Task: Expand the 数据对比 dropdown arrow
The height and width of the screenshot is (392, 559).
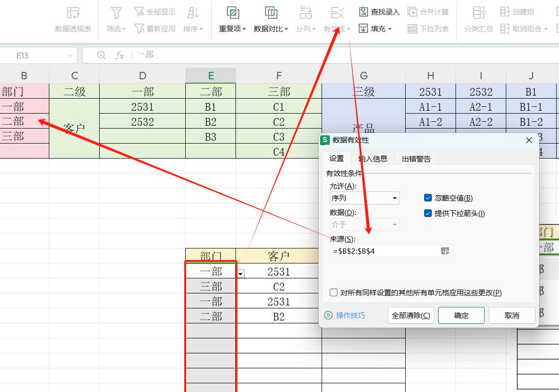Action: [x=286, y=29]
